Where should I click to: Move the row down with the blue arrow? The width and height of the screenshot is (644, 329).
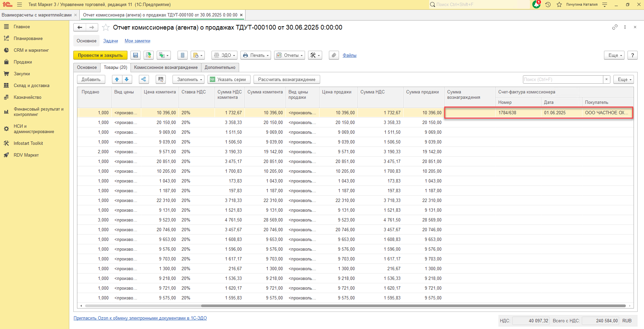(x=127, y=80)
